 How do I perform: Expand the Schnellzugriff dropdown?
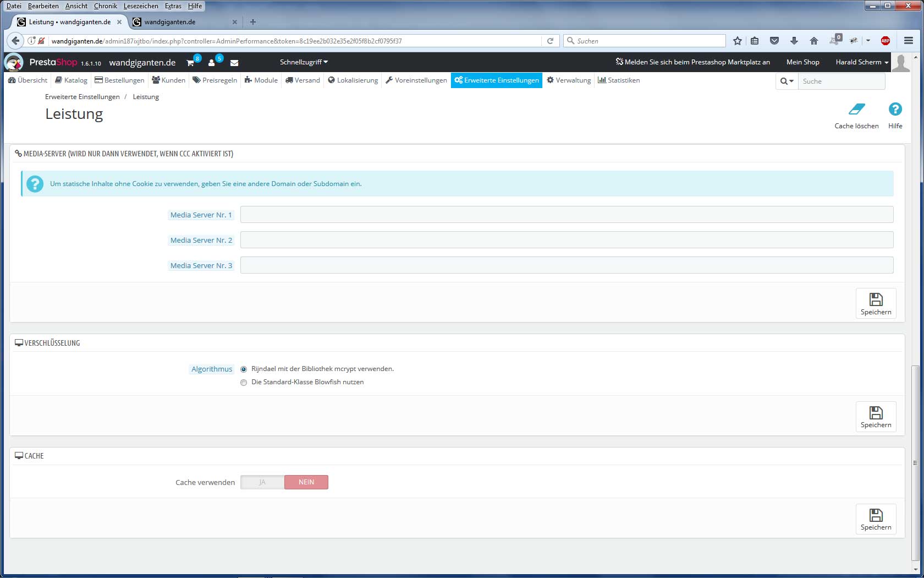(304, 62)
